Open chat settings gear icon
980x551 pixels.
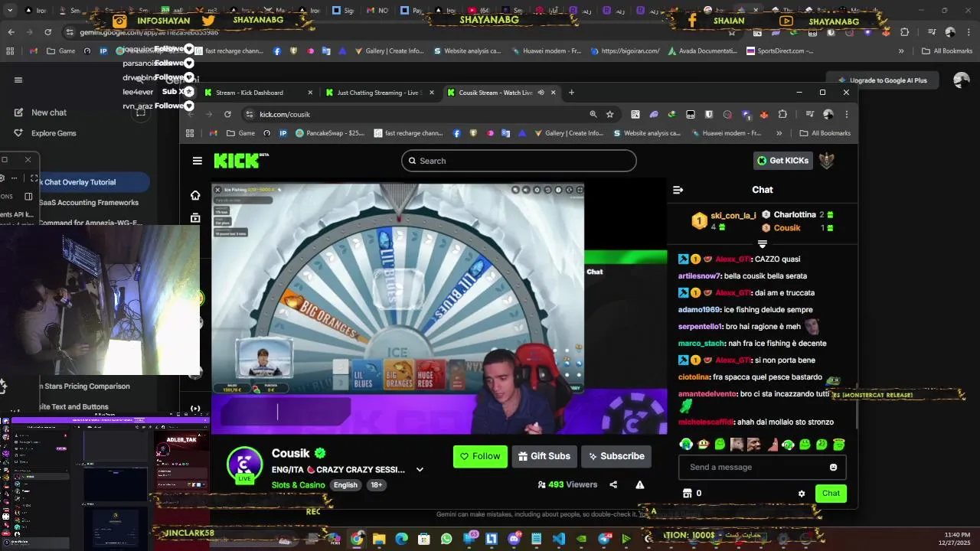point(802,494)
